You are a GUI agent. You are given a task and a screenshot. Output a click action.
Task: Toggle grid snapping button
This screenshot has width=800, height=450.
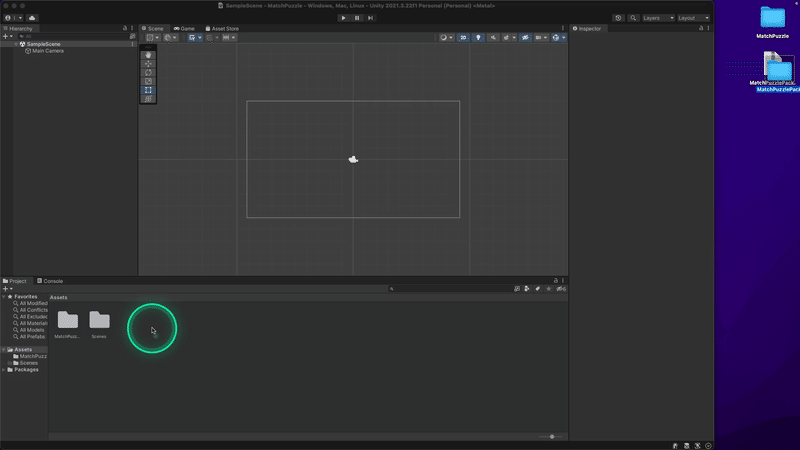point(210,37)
